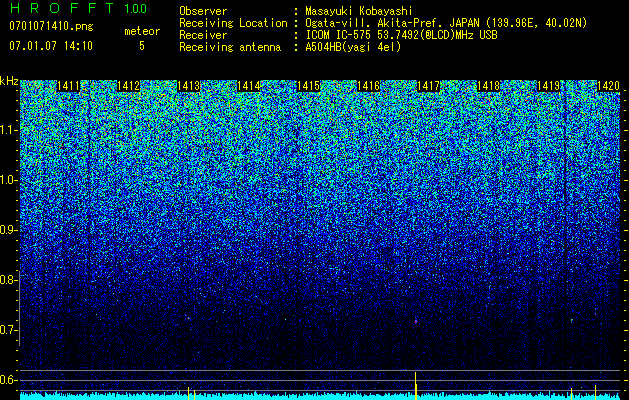This screenshot has height=400, width=629.
Task: Click the 1.1 frequency axis label
Action: coord(6,130)
